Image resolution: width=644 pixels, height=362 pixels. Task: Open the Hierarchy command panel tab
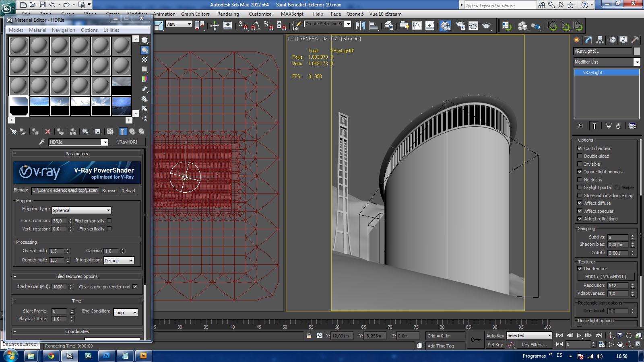600,39
